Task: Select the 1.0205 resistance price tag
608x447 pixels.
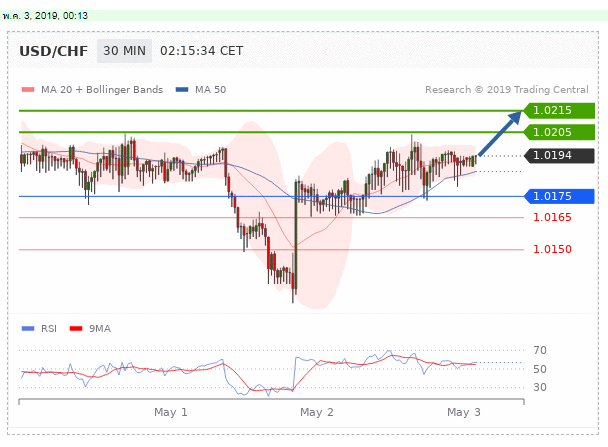Action: 559,132
